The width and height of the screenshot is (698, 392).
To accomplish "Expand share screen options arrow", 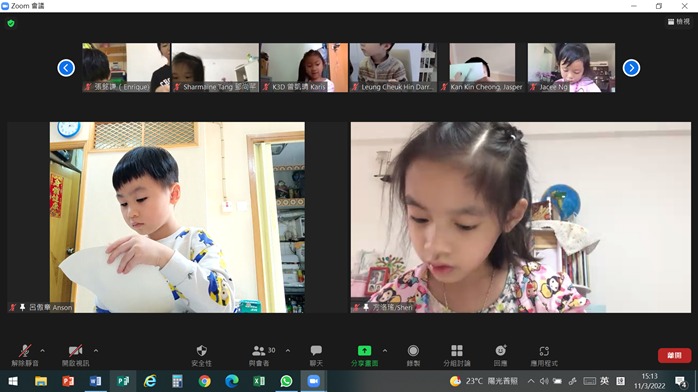I will coord(385,351).
